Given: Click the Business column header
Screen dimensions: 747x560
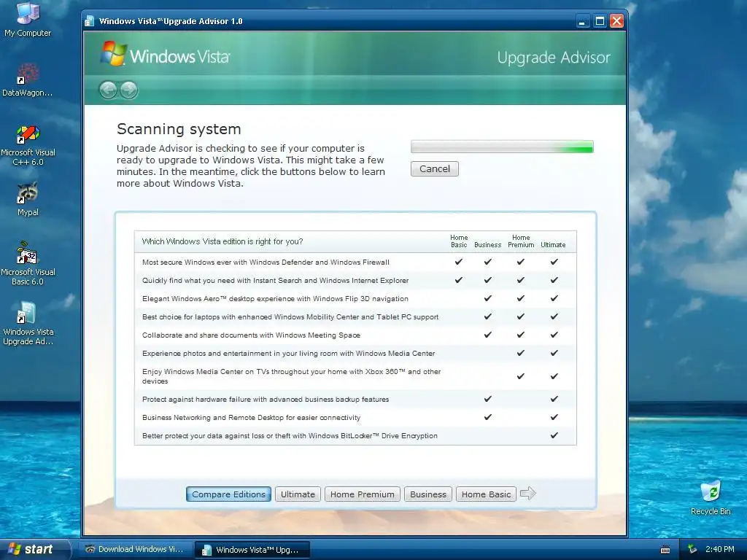Looking at the screenshot, I should click(x=487, y=245).
